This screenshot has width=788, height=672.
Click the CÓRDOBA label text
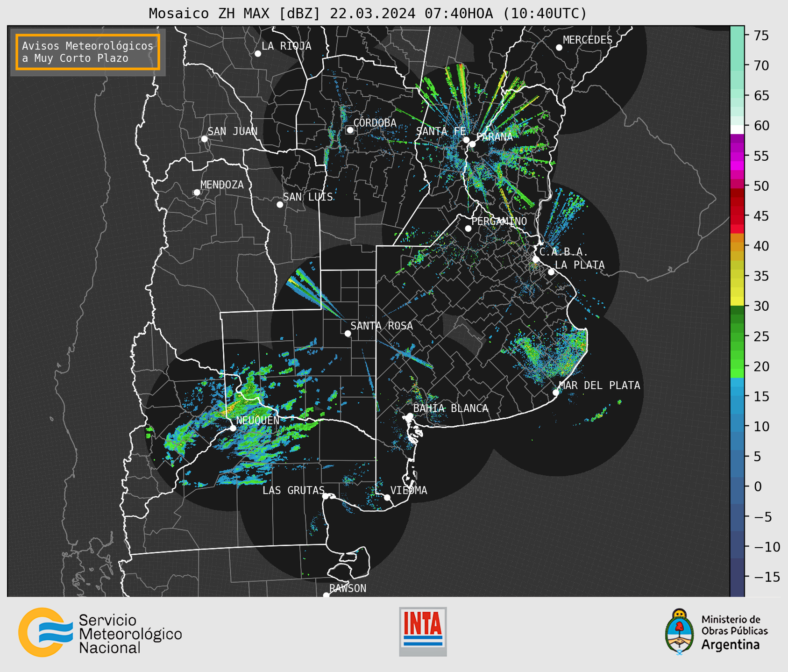375,123
